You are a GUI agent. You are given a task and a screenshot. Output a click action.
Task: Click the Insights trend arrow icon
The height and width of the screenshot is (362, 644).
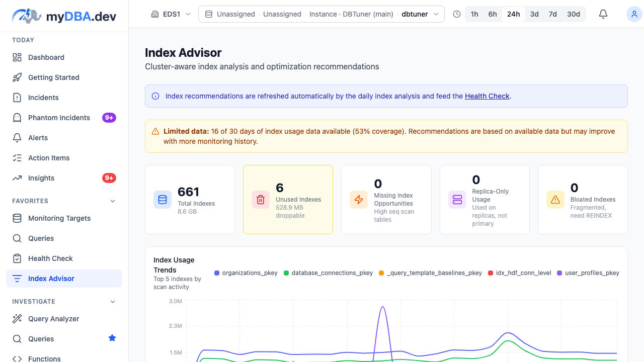pyautogui.click(x=17, y=178)
